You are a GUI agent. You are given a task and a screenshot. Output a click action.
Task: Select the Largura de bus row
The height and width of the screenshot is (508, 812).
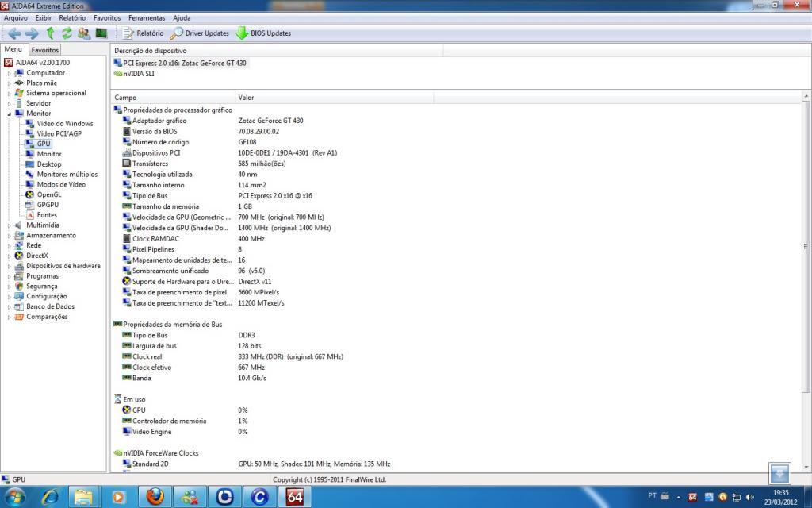(192, 346)
